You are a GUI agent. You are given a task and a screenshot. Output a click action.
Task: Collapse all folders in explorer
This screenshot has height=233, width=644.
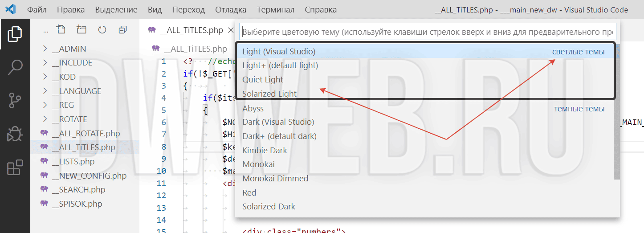pyautogui.click(x=122, y=30)
